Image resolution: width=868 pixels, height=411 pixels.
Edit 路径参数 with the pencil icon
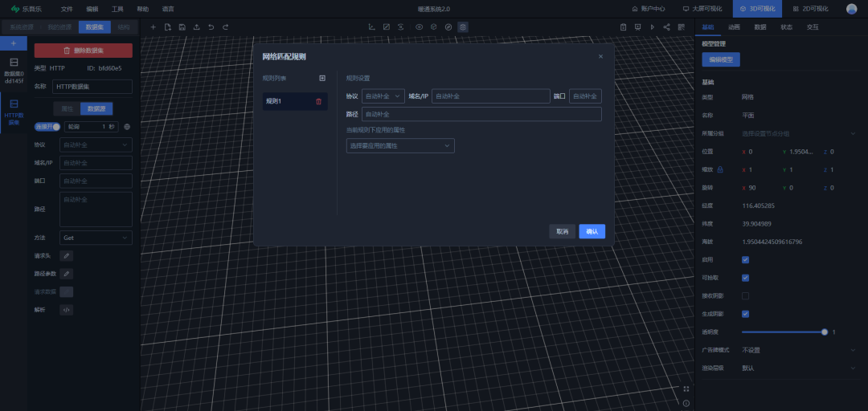pos(67,274)
